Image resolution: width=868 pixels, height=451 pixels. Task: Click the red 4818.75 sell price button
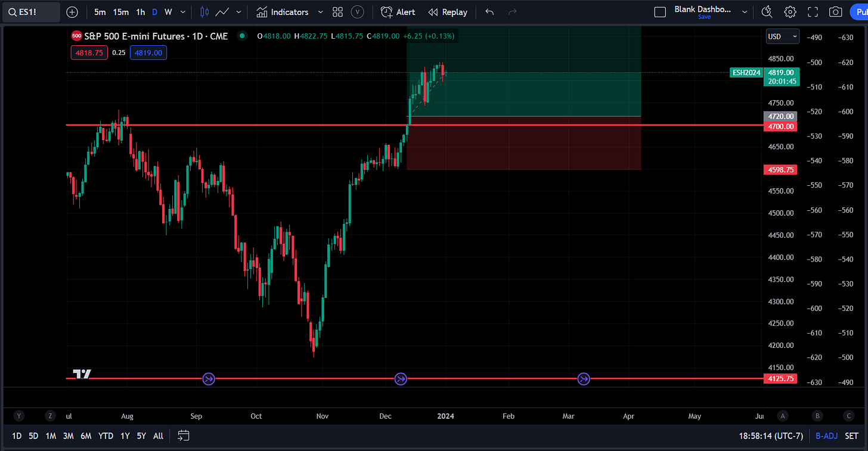(x=89, y=52)
